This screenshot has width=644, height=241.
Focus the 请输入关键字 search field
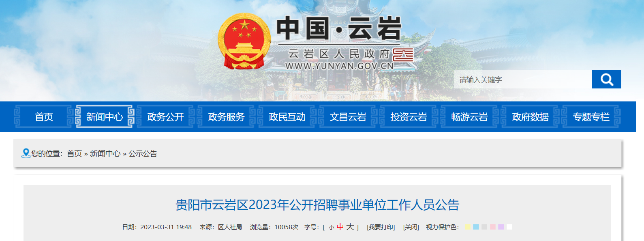pyautogui.click(x=523, y=80)
